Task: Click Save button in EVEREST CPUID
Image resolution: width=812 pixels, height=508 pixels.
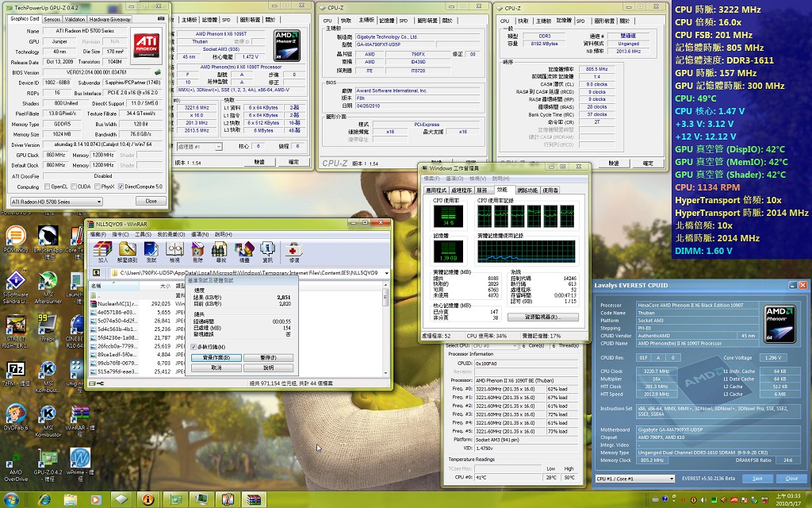Action: click(757, 479)
